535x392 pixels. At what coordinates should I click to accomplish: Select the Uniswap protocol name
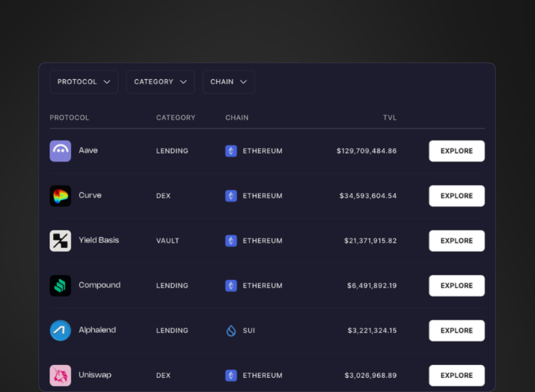(95, 375)
